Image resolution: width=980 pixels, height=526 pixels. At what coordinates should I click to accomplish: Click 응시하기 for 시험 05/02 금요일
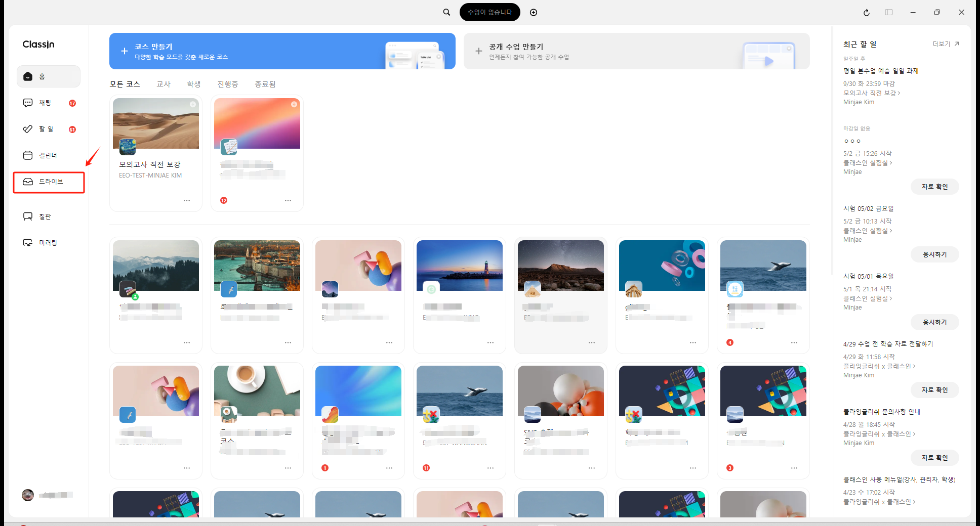pos(934,254)
